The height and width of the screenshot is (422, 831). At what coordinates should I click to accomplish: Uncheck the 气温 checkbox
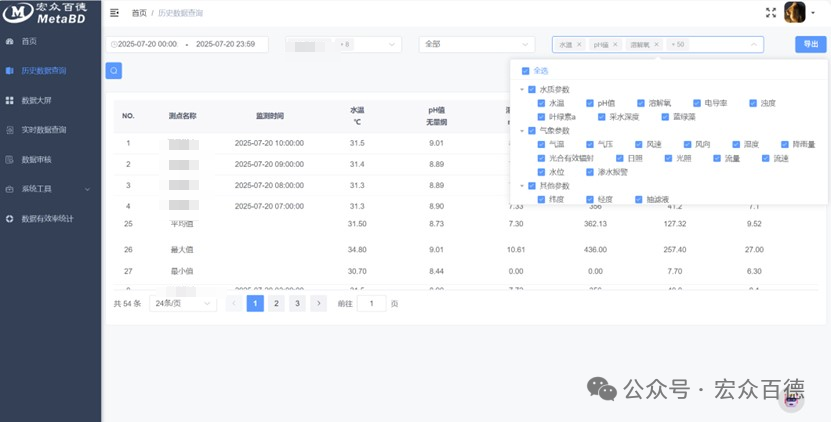point(541,144)
